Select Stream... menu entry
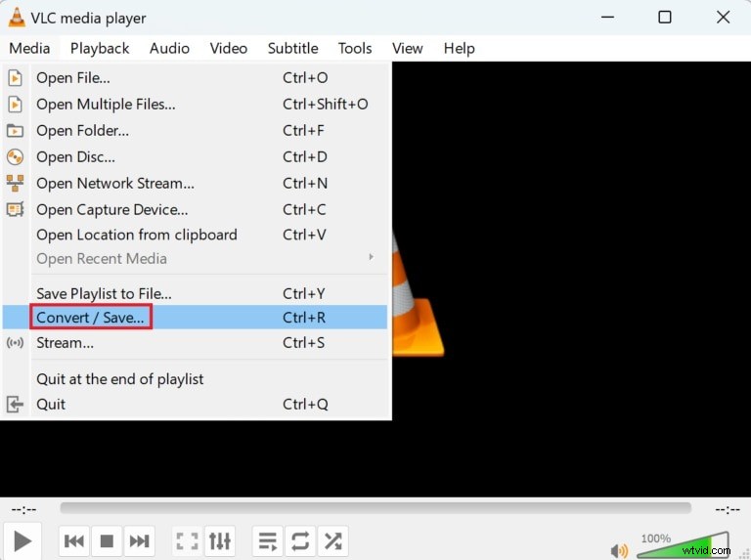 tap(195, 343)
